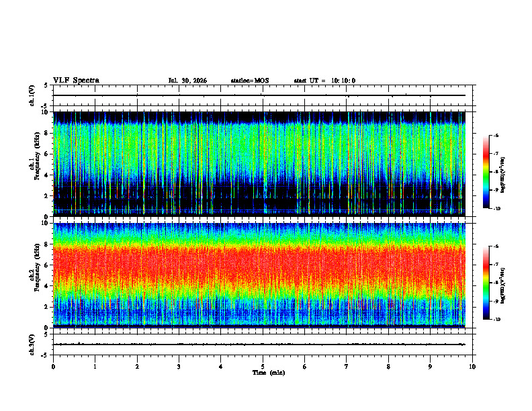Click time axis tick label '8'
Viewport: 532px width, 411px height.
pyautogui.click(x=388, y=367)
